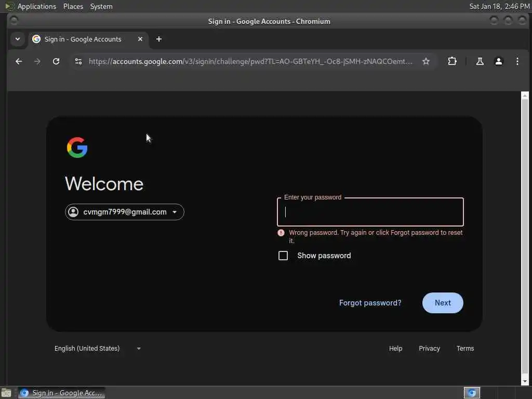Open a new tab with plus button
Screen dimensions: 532x399
click(159, 39)
